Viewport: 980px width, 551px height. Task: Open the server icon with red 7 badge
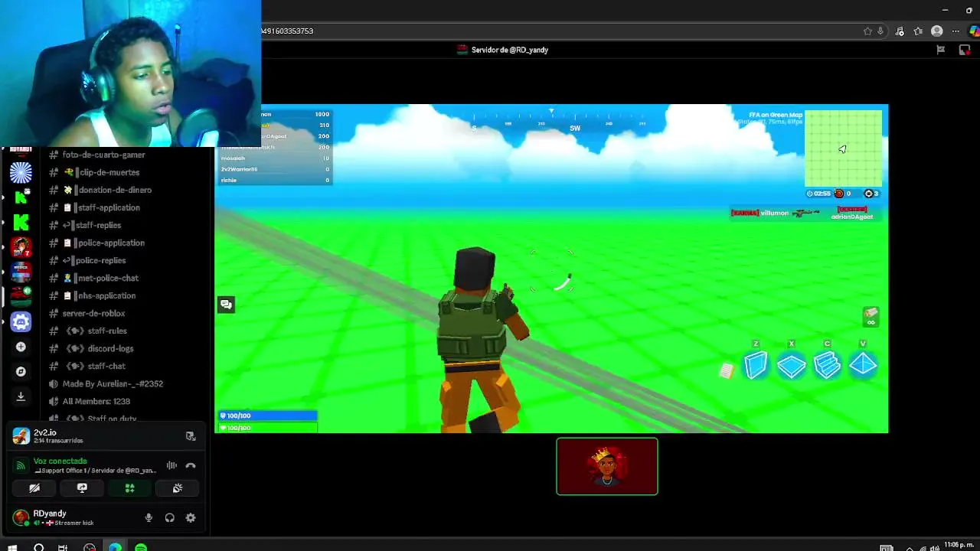tap(21, 246)
